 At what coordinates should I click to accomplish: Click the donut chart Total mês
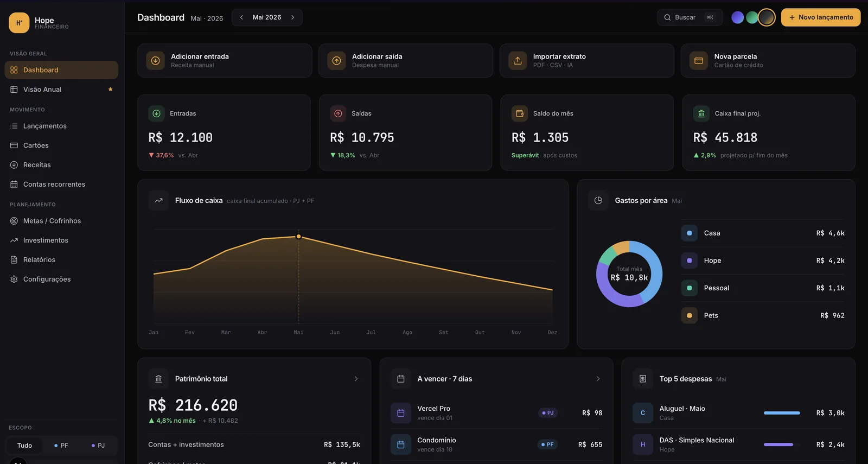(x=629, y=274)
